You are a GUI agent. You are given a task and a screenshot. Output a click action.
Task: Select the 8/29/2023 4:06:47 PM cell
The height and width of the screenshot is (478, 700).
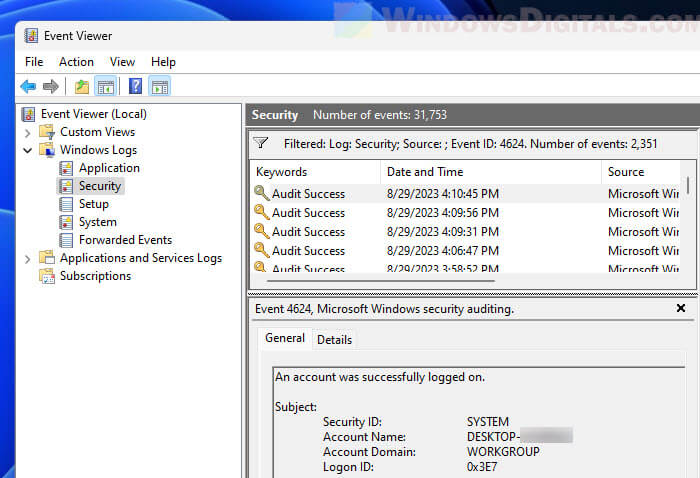pos(443,250)
